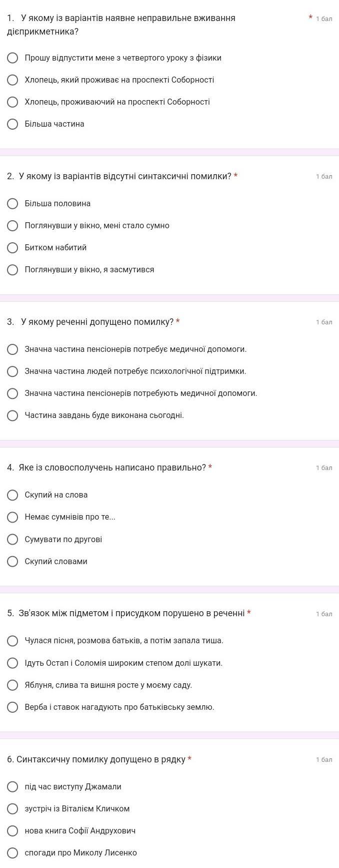Select 'Частина завдань буде виконана сьогодні'
The height and width of the screenshot is (868, 339).
click(13, 415)
